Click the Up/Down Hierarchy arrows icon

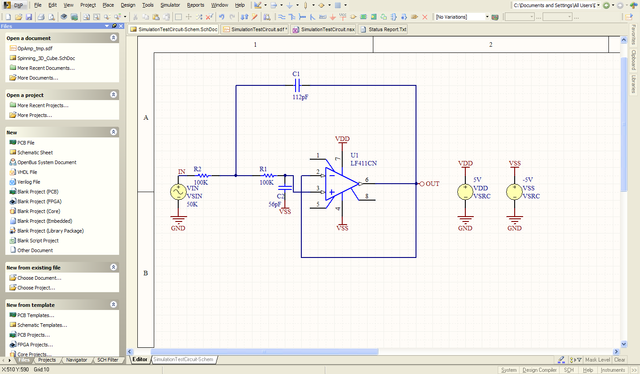pos(244,17)
